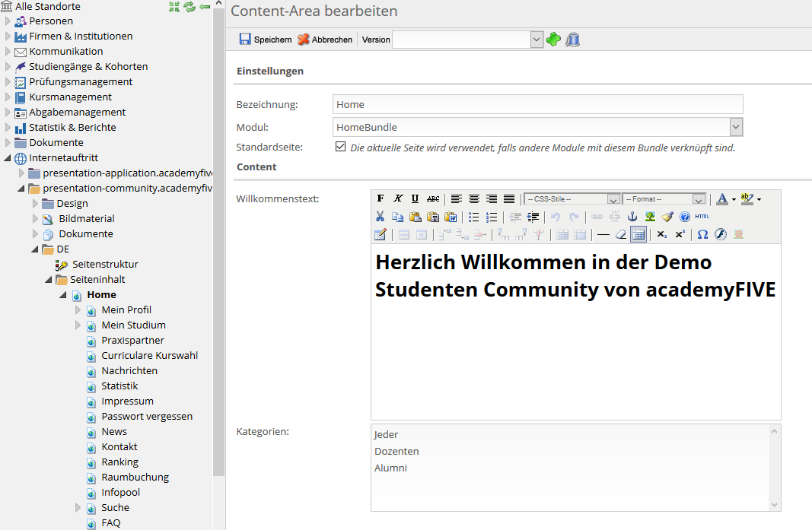Click the Abbrechen cancel button
812x530 pixels.
[325, 40]
